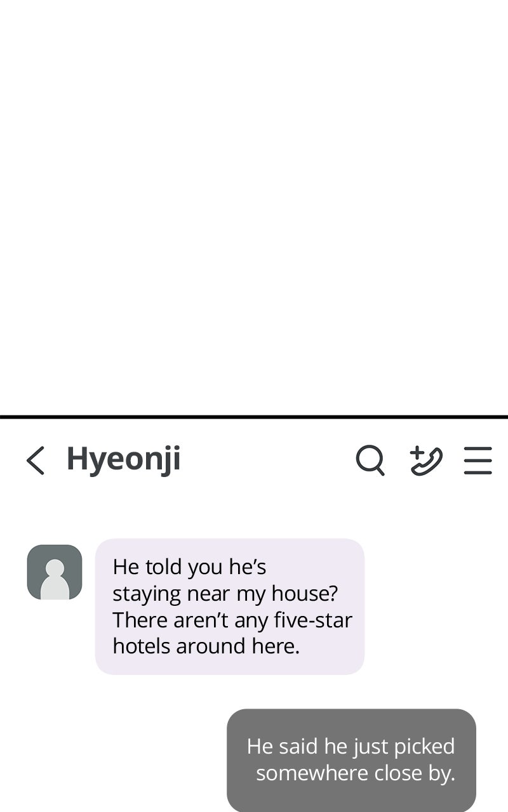Tap Hyeonji's gray profile avatar
The image size is (508, 812).
pos(55,572)
